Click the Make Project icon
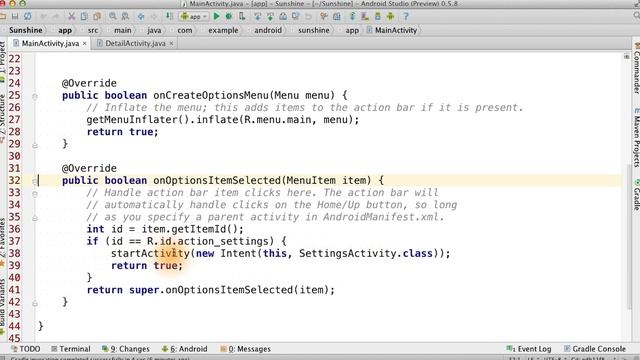The image size is (640, 360). [x=169, y=16]
